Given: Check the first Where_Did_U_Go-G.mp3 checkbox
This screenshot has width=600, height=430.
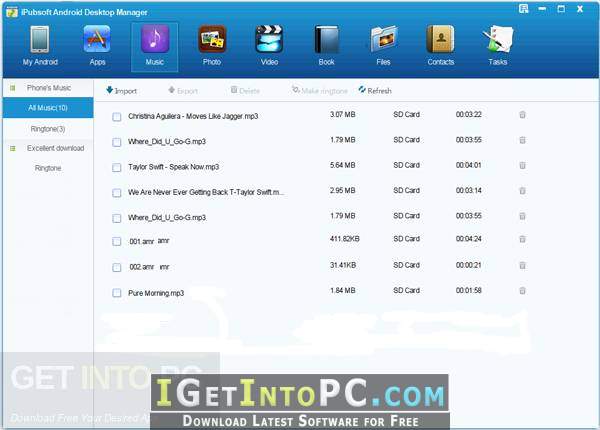Looking at the screenshot, I should tap(117, 142).
